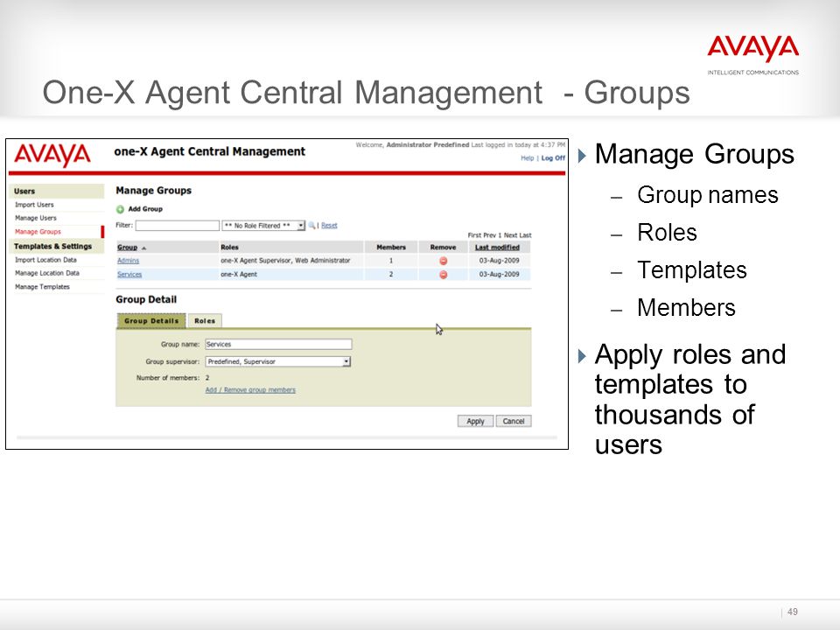Viewport: 840px width, 630px height.
Task: Open the Services group link
Action: click(129, 274)
